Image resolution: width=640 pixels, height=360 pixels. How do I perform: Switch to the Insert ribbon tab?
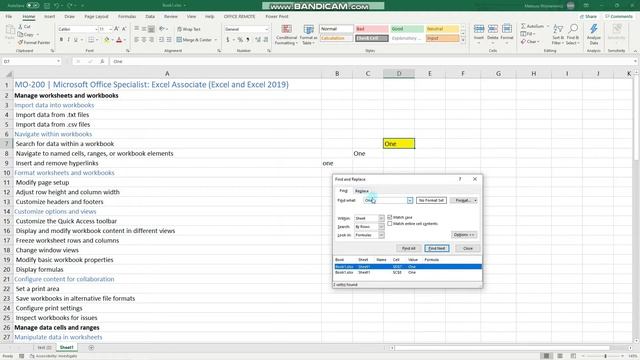tap(49, 16)
